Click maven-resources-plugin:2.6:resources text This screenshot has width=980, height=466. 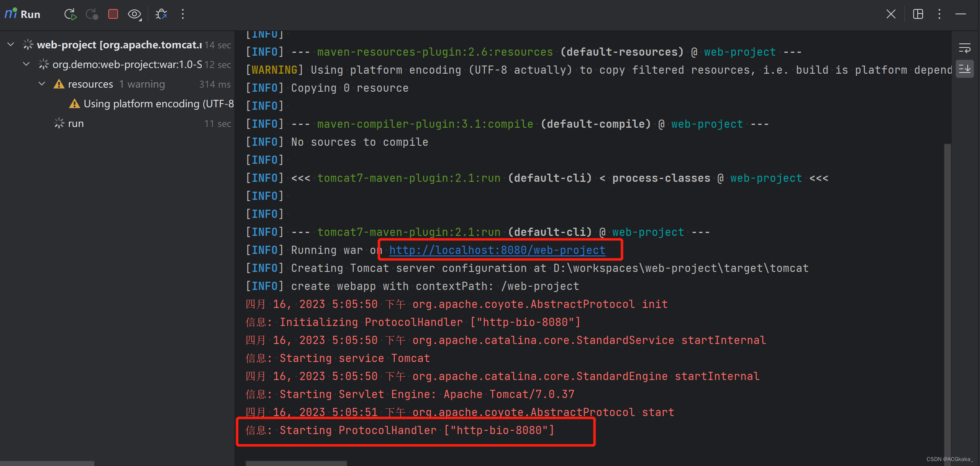click(435, 52)
